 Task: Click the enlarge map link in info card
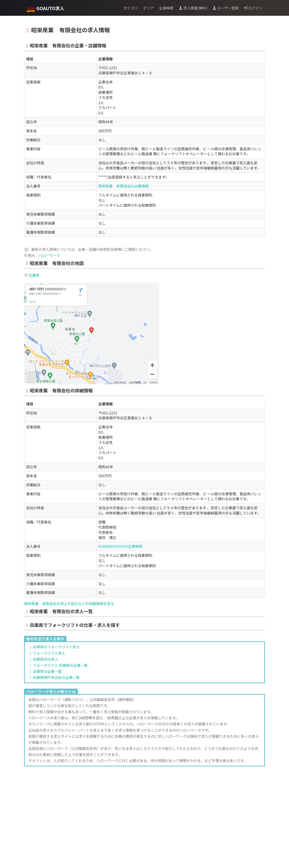pos(32,302)
